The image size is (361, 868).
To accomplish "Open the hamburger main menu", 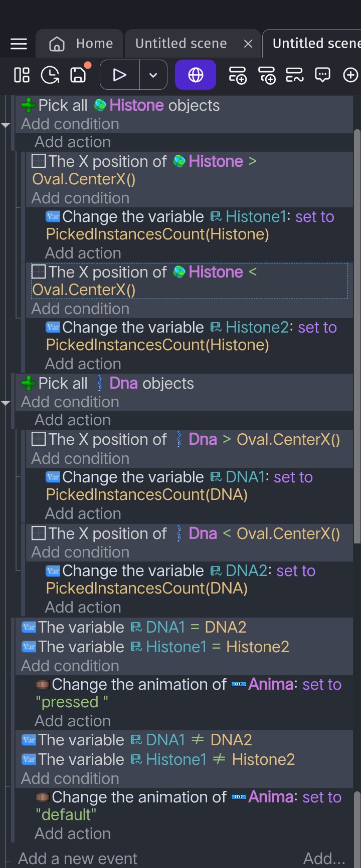I will point(19,44).
